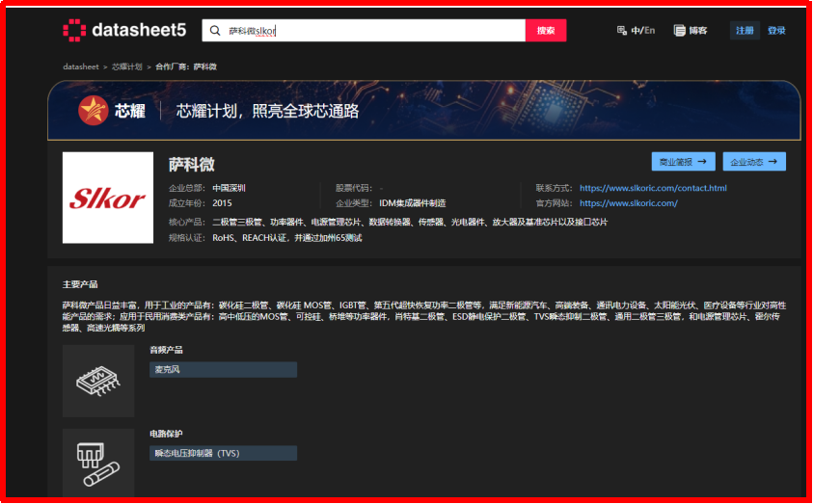Click the 芯耀 star emblem icon

[94, 110]
